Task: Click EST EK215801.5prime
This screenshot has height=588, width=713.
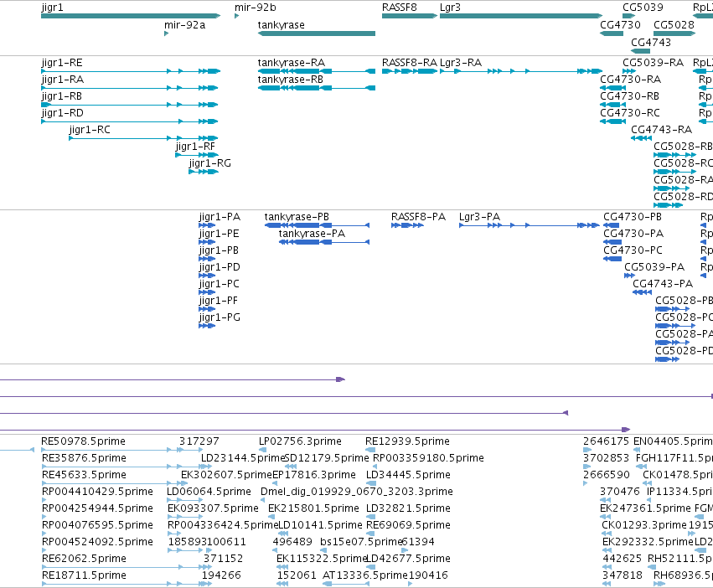Action: [x=313, y=508]
